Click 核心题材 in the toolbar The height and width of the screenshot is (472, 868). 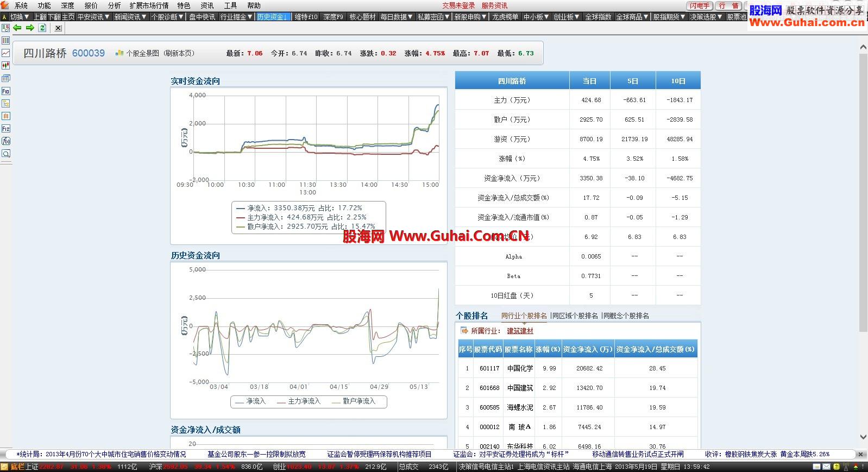coord(362,17)
